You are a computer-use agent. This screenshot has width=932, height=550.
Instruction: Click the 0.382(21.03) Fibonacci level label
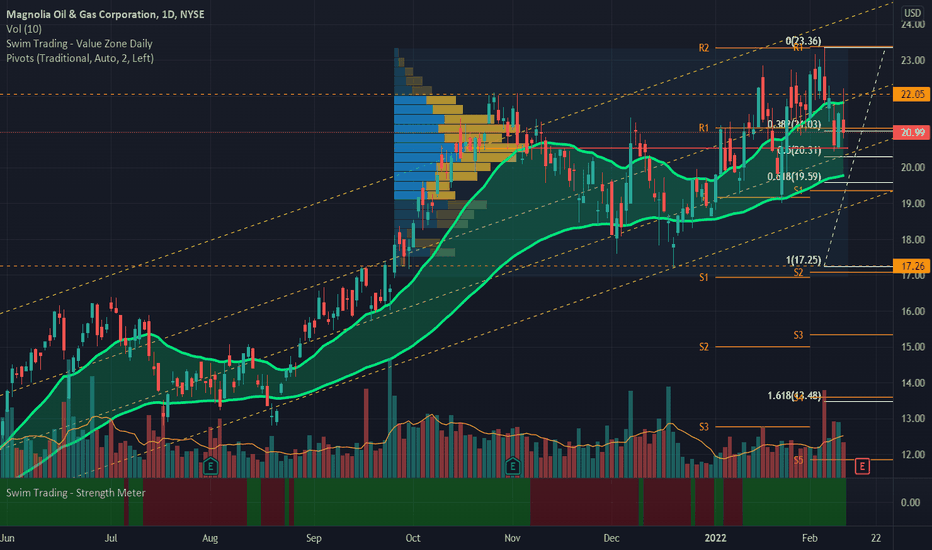coord(794,124)
